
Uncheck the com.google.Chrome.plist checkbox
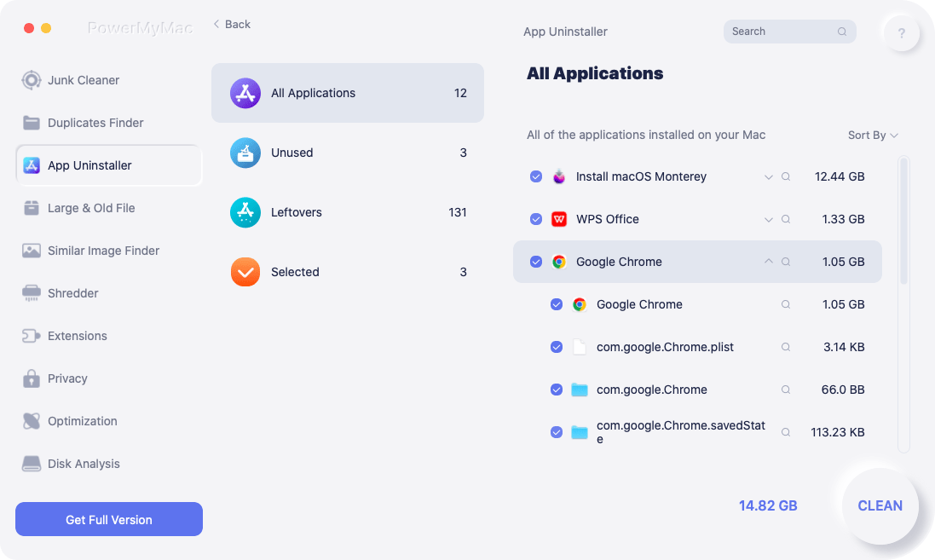557,347
